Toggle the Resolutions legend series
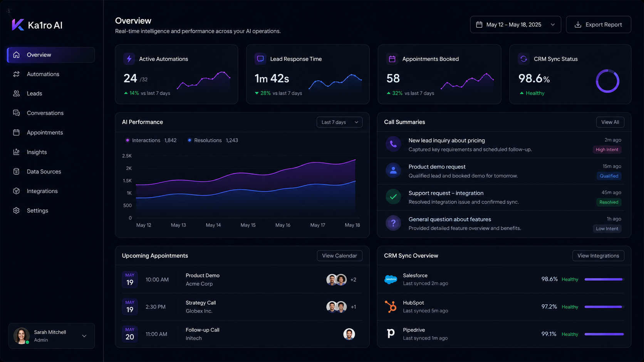Viewport: 644px width, 362px height. [213, 140]
